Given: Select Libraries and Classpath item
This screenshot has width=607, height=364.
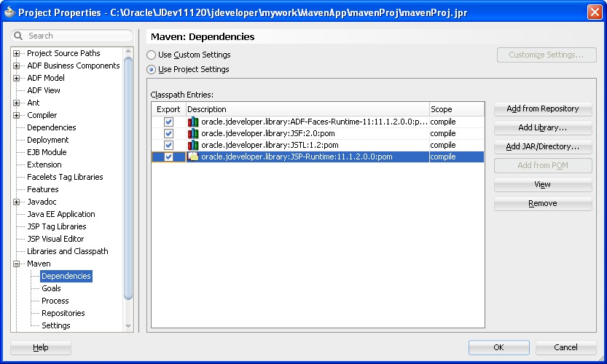Looking at the screenshot, I should 67,251.
